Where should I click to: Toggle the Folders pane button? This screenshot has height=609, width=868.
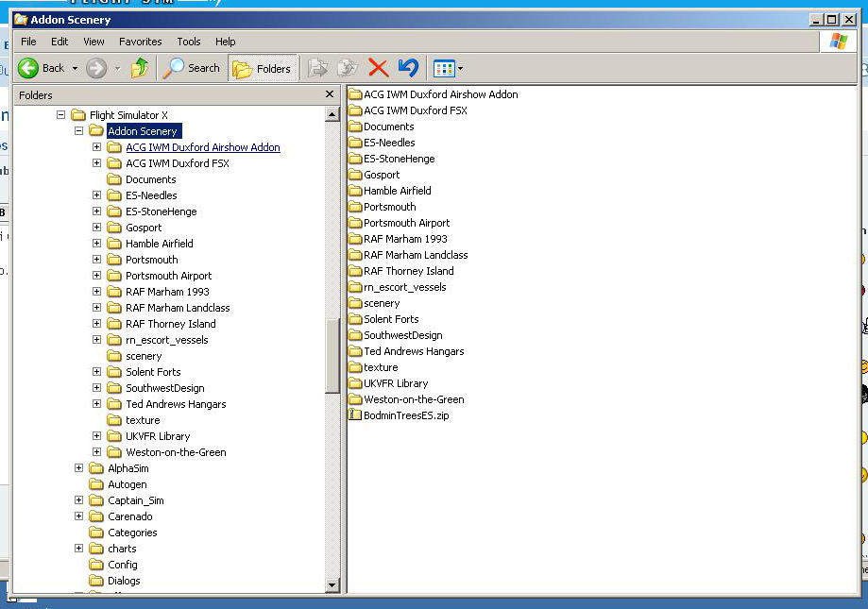pos(263,69)
